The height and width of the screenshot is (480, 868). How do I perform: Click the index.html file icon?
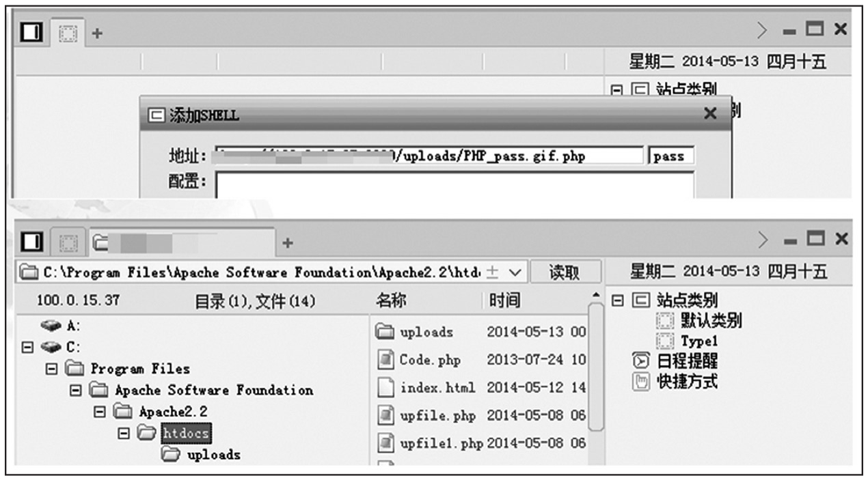click(x=386, y=387)
